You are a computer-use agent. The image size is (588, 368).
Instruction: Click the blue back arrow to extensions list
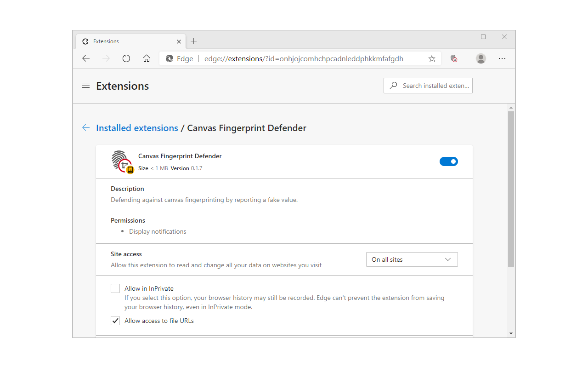pos(86,128)
